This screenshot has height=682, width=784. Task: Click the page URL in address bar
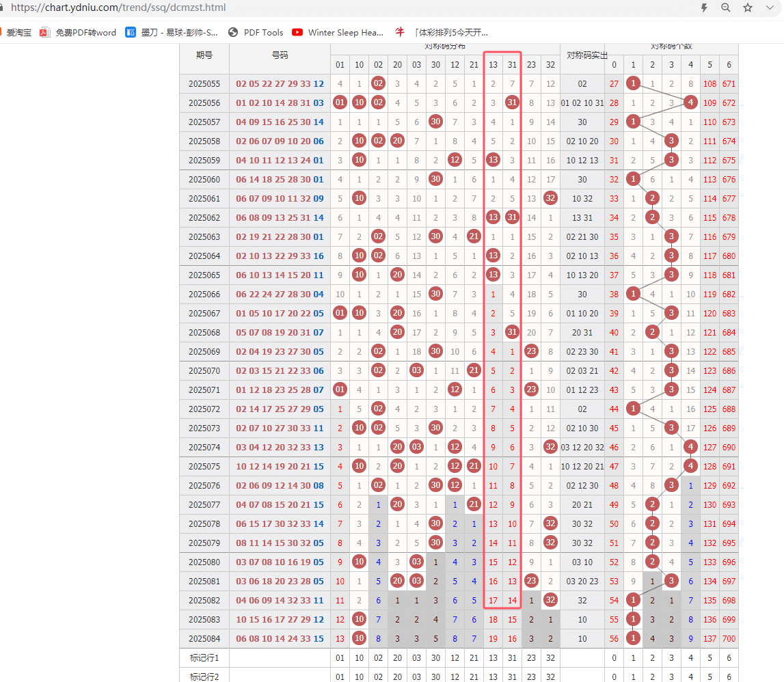pyautogui.click(x=118, y=8)
